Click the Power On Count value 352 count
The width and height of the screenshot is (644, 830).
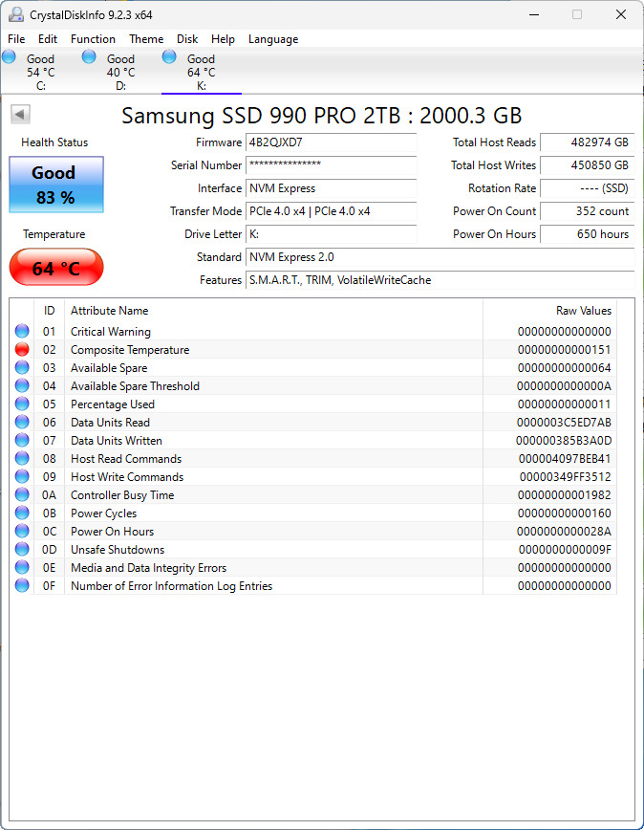587,211
